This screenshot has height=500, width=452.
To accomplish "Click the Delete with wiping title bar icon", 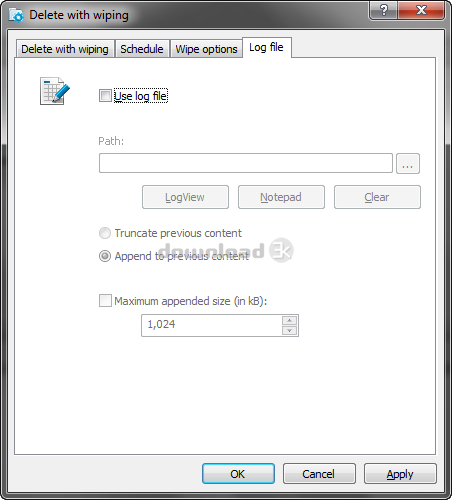I will point(16,15).
